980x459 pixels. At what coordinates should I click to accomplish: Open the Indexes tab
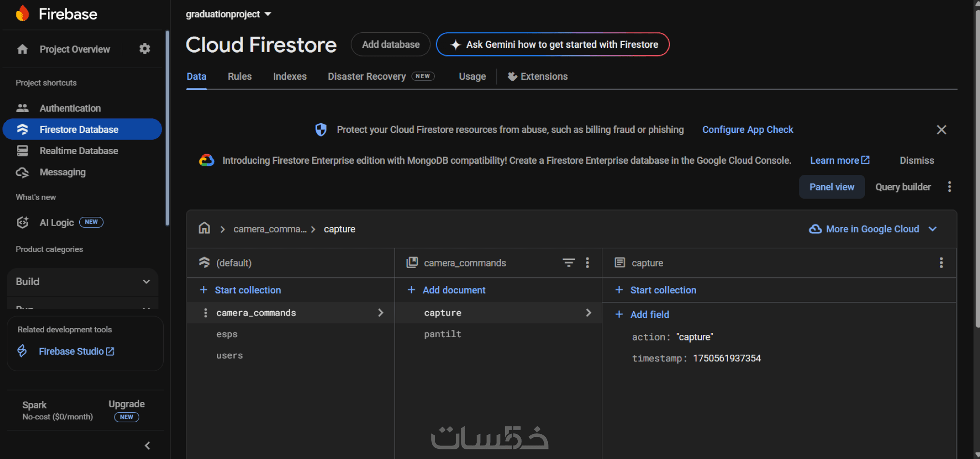290,76
